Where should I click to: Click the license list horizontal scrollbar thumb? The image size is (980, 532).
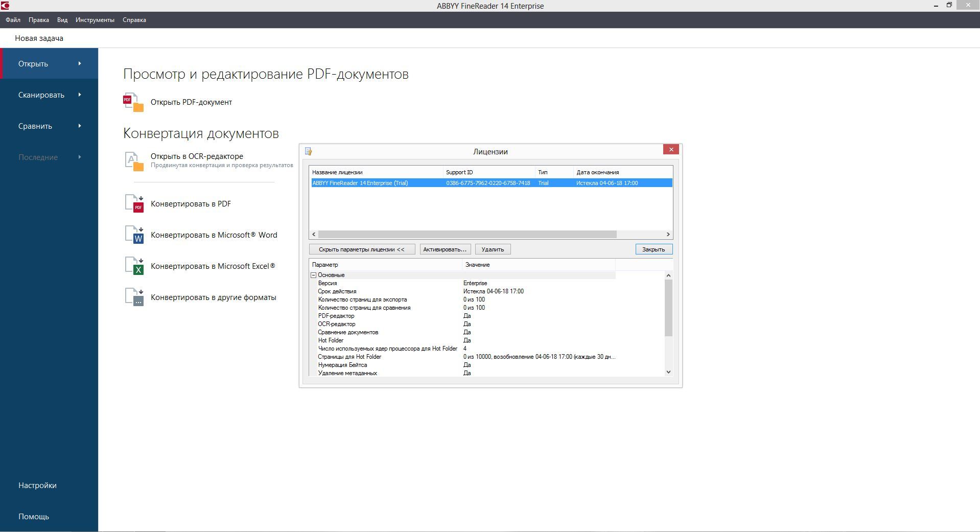point(467,234)
